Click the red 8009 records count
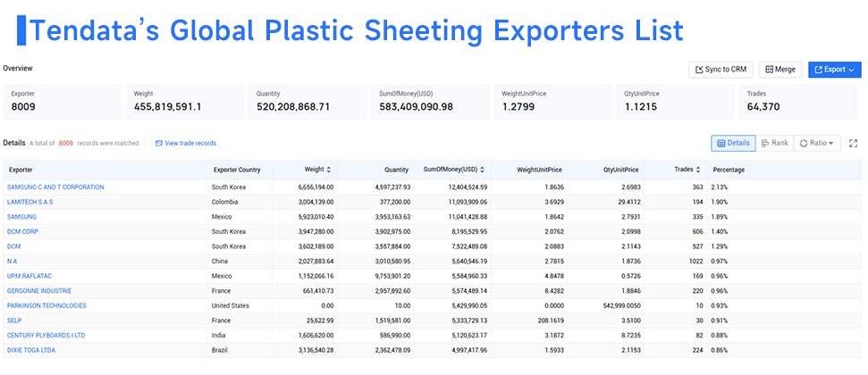The height and width of the screenshot is (375, 868). [66, 143]
